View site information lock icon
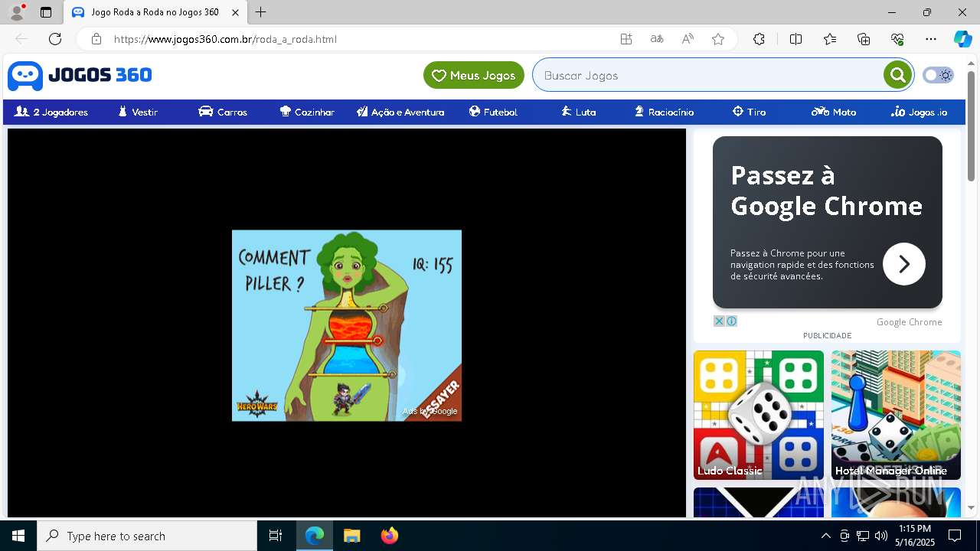 (96, 39)
